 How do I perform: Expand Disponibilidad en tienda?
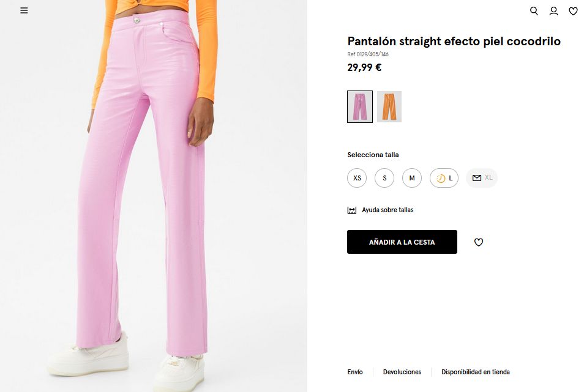coord(476,372)
